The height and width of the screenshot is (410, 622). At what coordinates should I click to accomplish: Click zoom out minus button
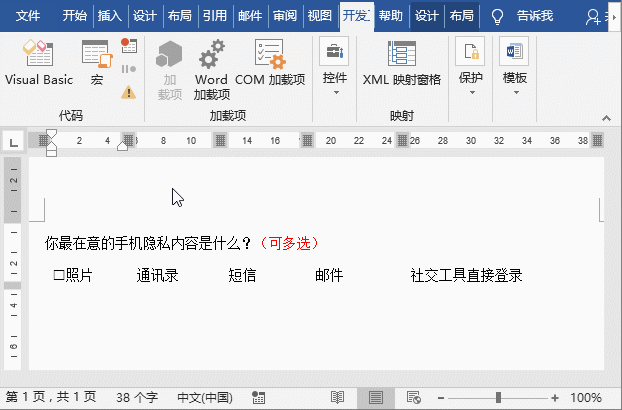click(441, 398)
